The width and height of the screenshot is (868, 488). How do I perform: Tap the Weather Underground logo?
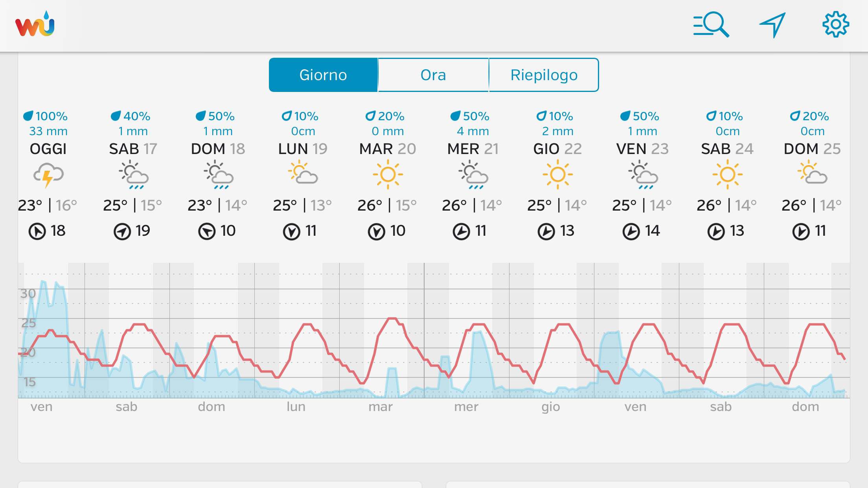coord(35,24)
